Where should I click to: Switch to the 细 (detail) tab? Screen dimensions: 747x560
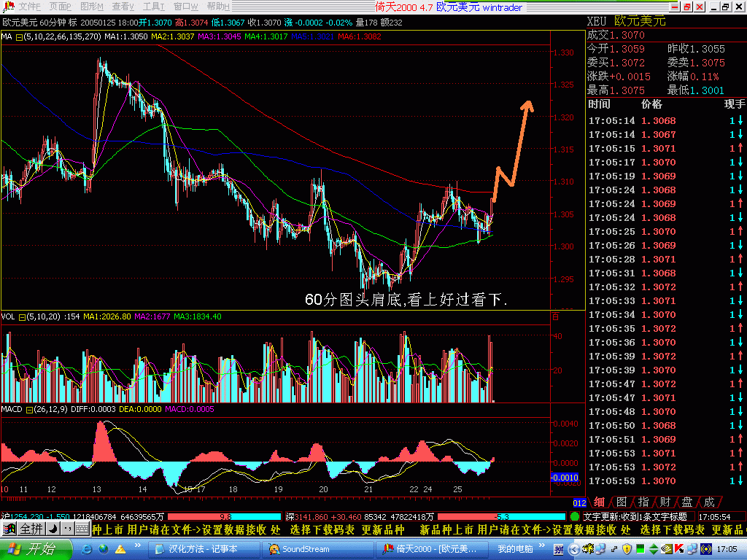(x=600, y=502)
